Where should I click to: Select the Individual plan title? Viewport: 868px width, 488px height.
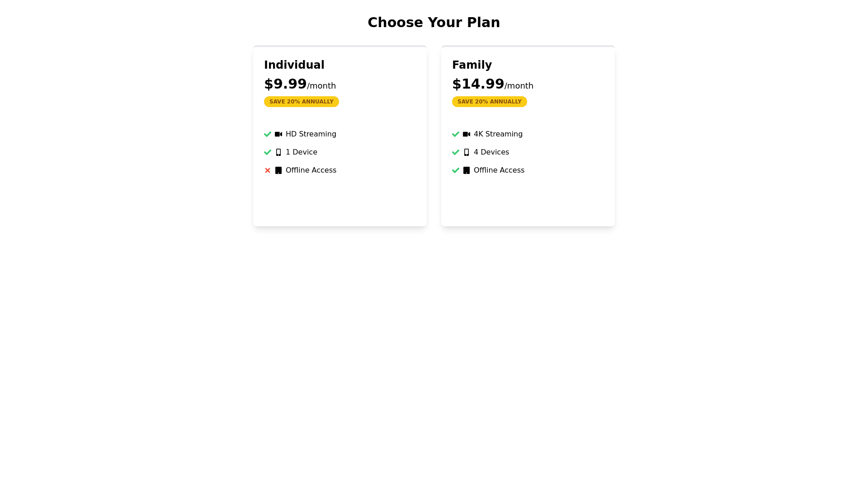[x=294, y=65]
